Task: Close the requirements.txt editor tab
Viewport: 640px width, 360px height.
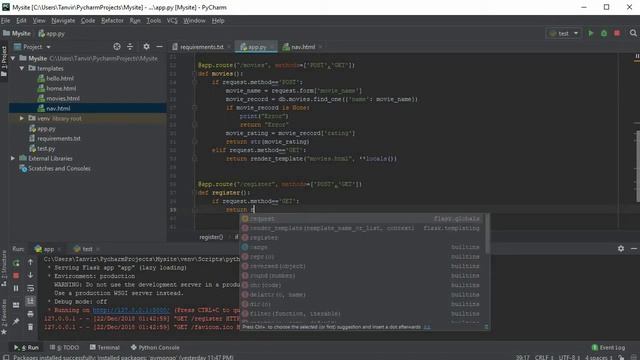Action: tap(229, 47)
